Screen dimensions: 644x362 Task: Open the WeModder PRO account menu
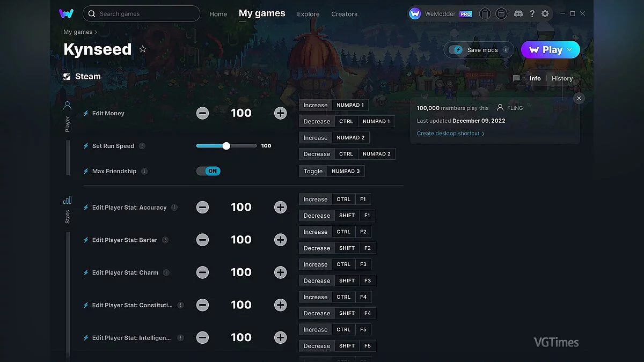[x=441, y=13]
